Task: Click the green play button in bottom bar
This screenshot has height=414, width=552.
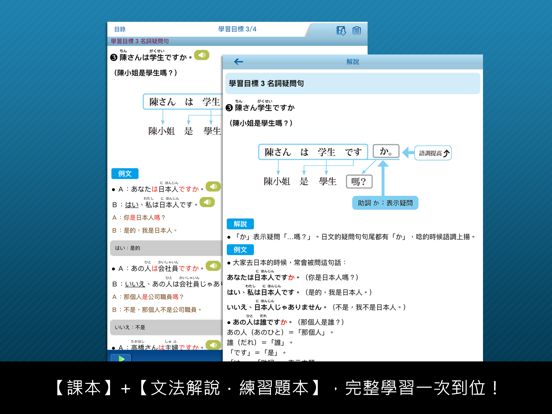Action: (121, 358)
